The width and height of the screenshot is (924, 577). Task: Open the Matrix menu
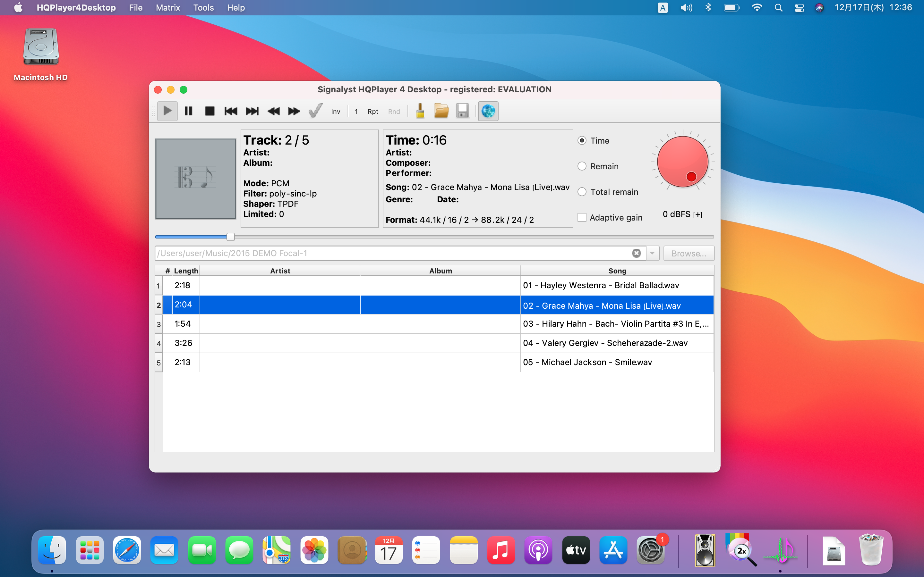[x=167, y=8]
